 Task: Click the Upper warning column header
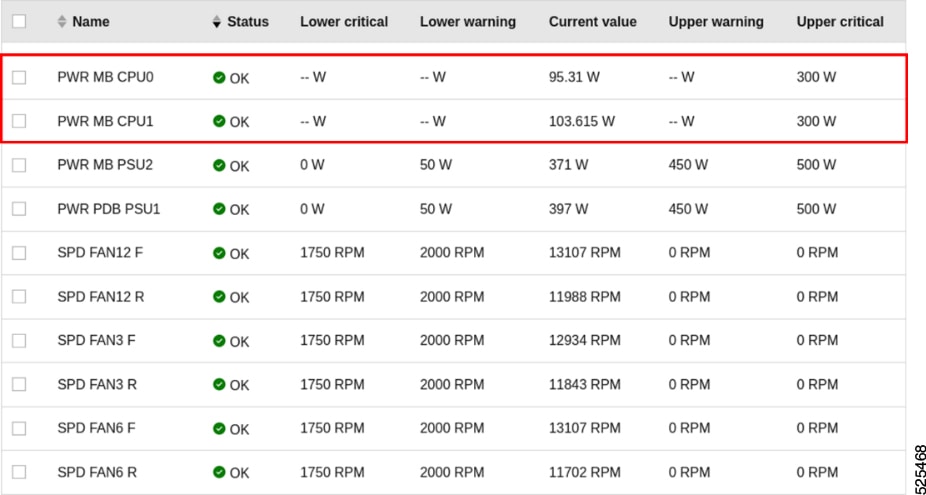click(x=716, y=22)
